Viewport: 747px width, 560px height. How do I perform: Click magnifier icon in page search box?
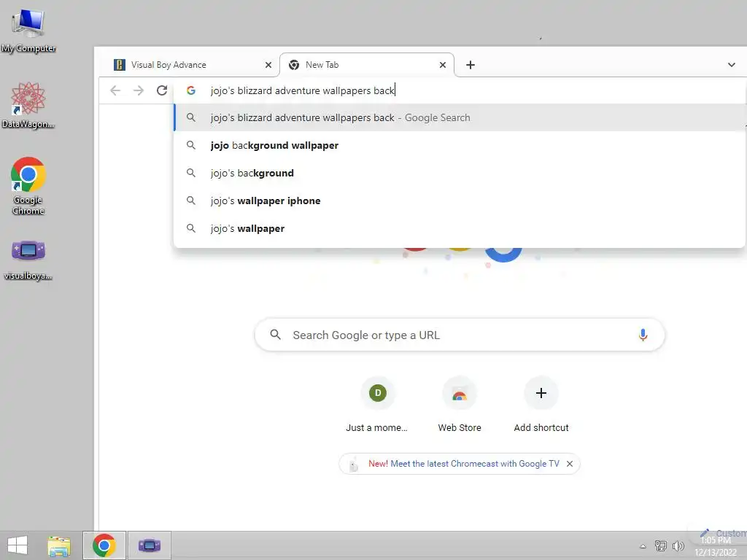(275, 334)
